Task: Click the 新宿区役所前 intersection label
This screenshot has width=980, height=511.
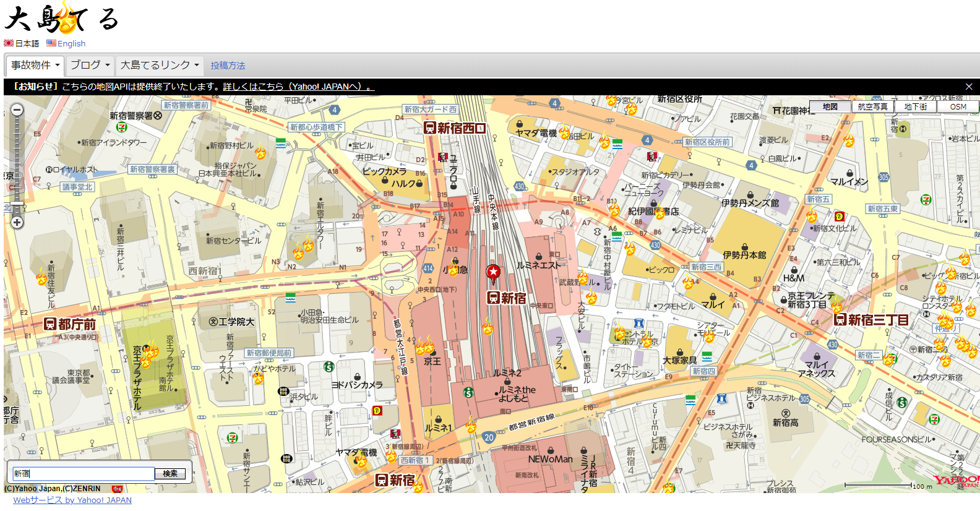Action: coord(707,142)
